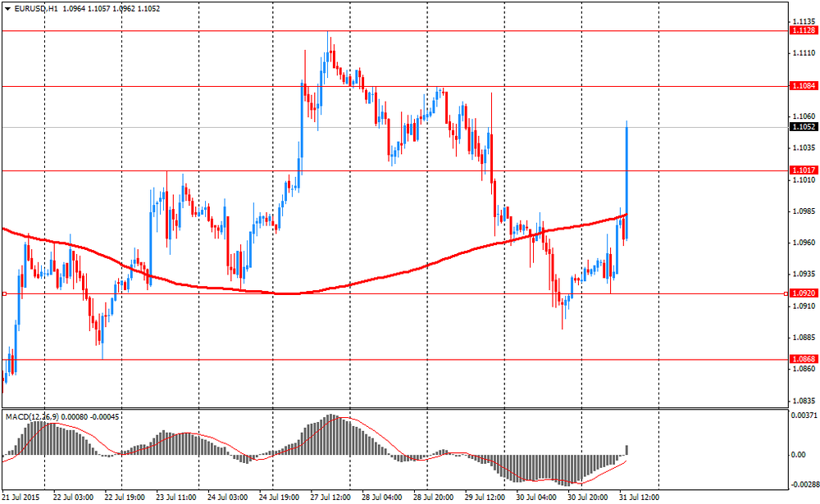
Task: Click the 27 Jul 12:00 time label
Action: [x=330, y=497]
